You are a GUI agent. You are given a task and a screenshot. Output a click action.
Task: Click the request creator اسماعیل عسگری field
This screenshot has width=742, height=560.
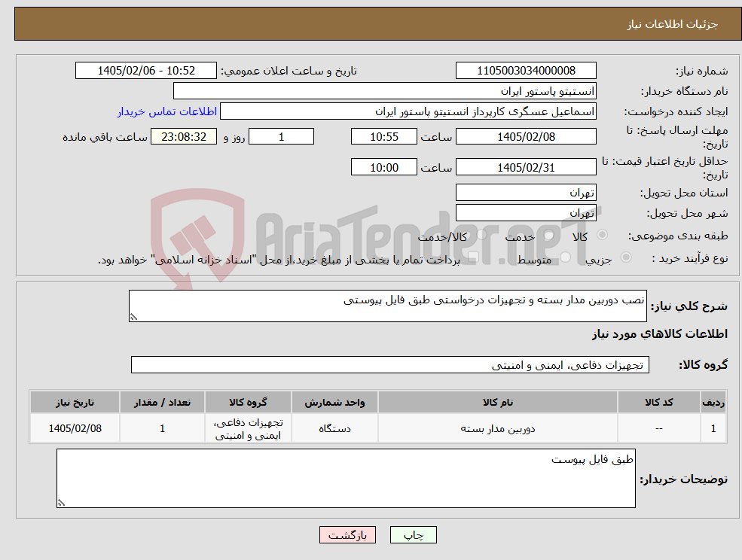coord(408,111)
